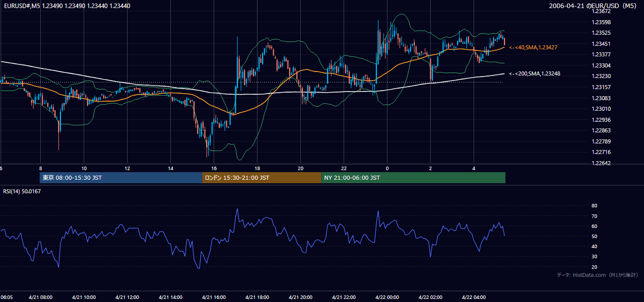Click RSI scale level 30

[594, 257]
